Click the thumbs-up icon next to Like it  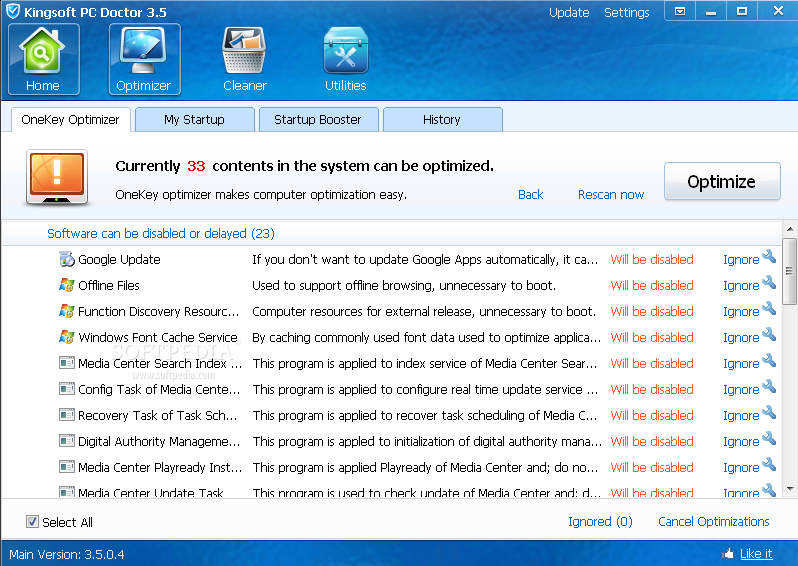point(728,554)
